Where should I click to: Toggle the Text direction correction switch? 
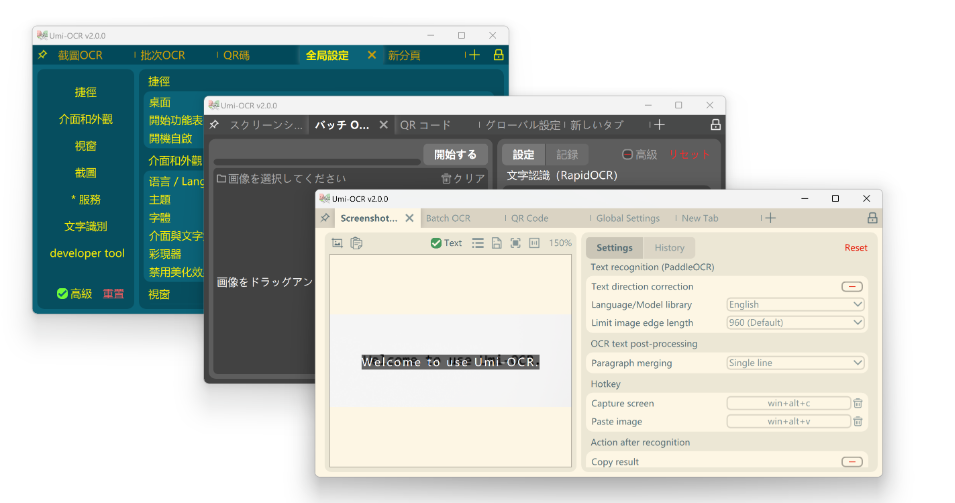coord(851,286)
